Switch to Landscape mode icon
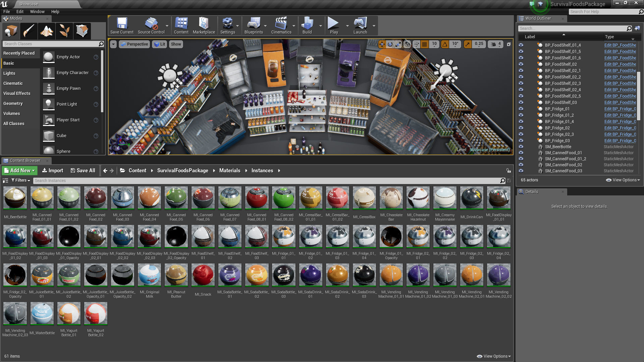 (47, 31)
